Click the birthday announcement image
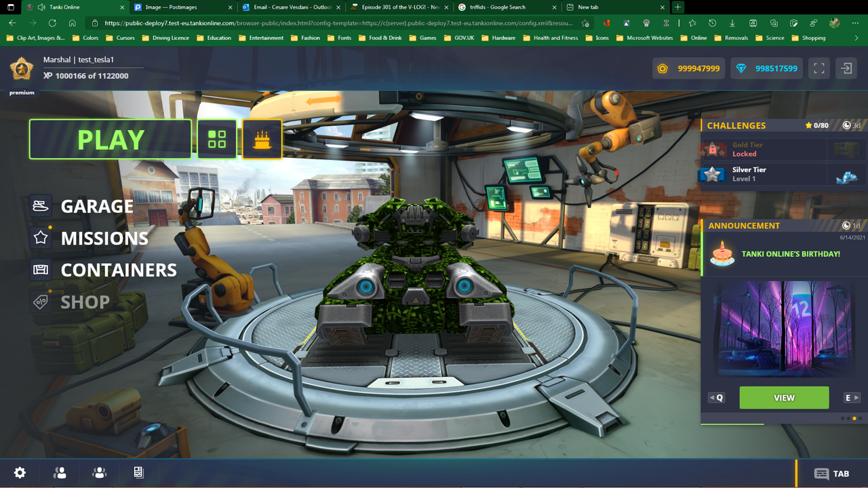 pos(784,329)
